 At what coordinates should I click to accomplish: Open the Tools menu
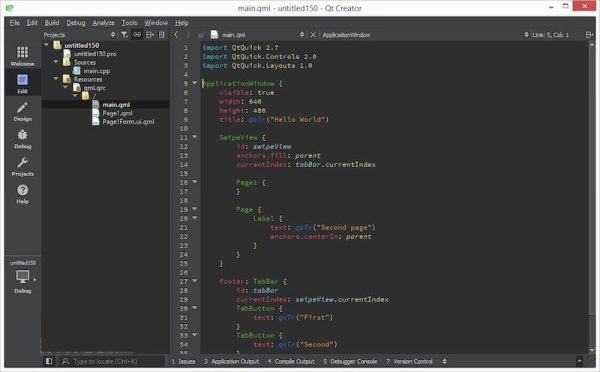coord(129,23)
